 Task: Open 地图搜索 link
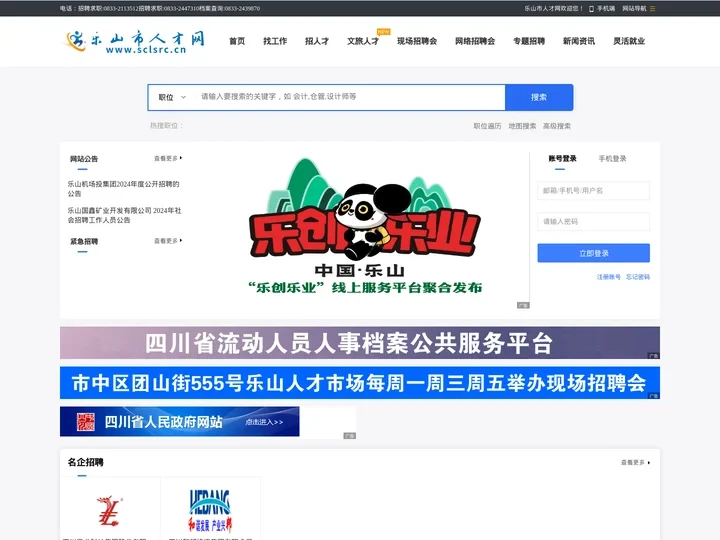tap(522, 126)
